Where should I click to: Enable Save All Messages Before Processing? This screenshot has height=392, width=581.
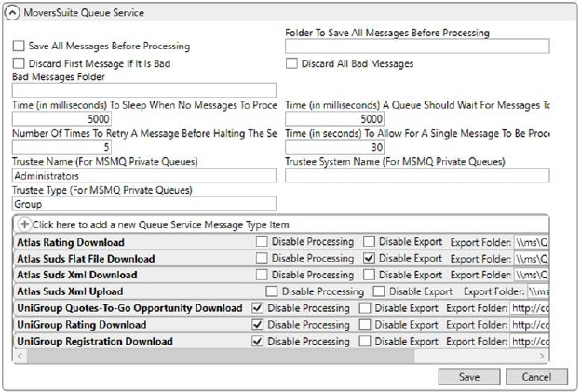point(20,46)
